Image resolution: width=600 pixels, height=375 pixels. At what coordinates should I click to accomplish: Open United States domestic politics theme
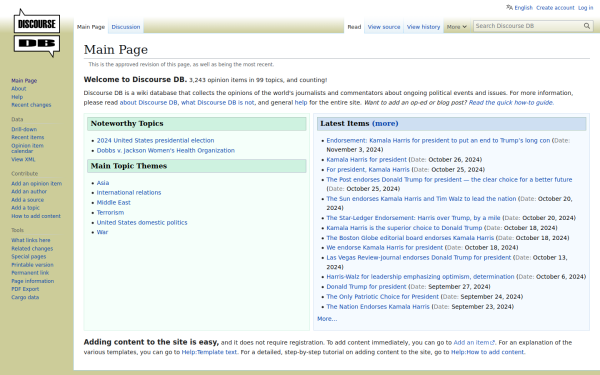click(142, 222)
